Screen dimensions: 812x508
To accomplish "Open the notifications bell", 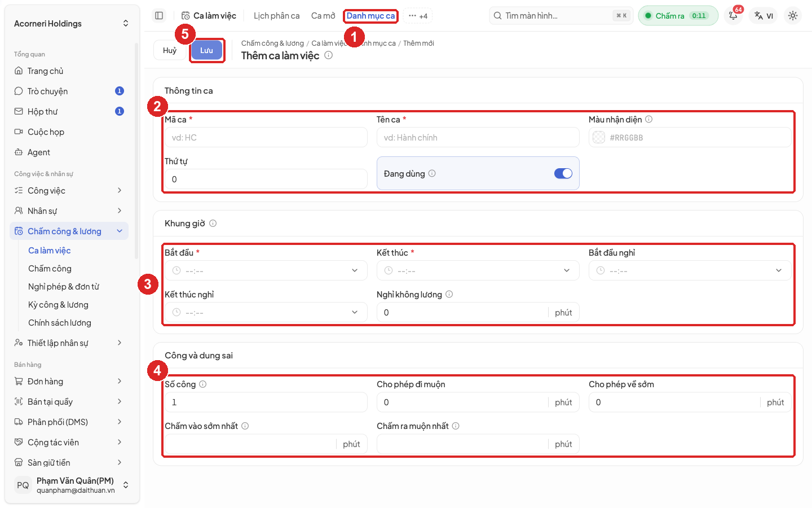I will [733, 16].
